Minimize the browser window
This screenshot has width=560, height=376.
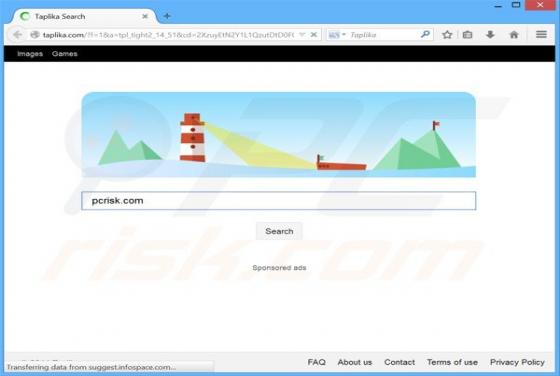[x=498, y=5]
